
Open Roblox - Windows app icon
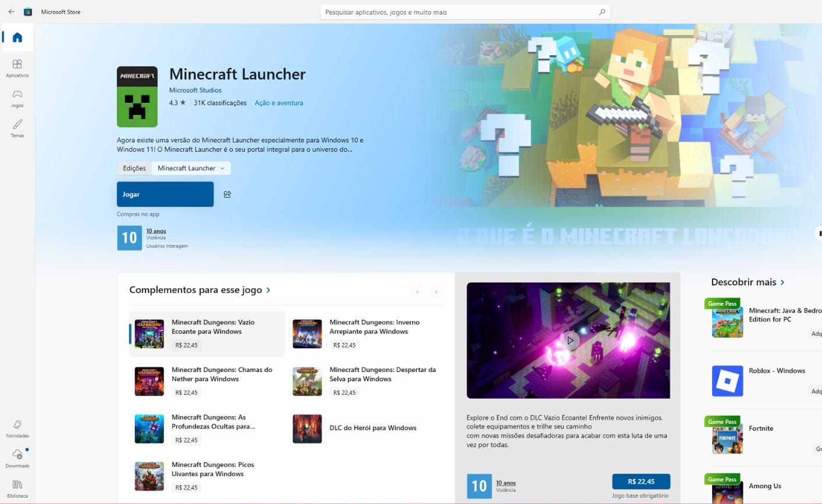727,381
